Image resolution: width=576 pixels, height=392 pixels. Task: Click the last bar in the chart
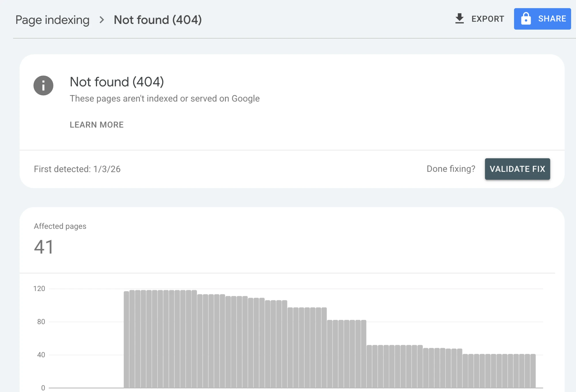click(x=533, y=371)
